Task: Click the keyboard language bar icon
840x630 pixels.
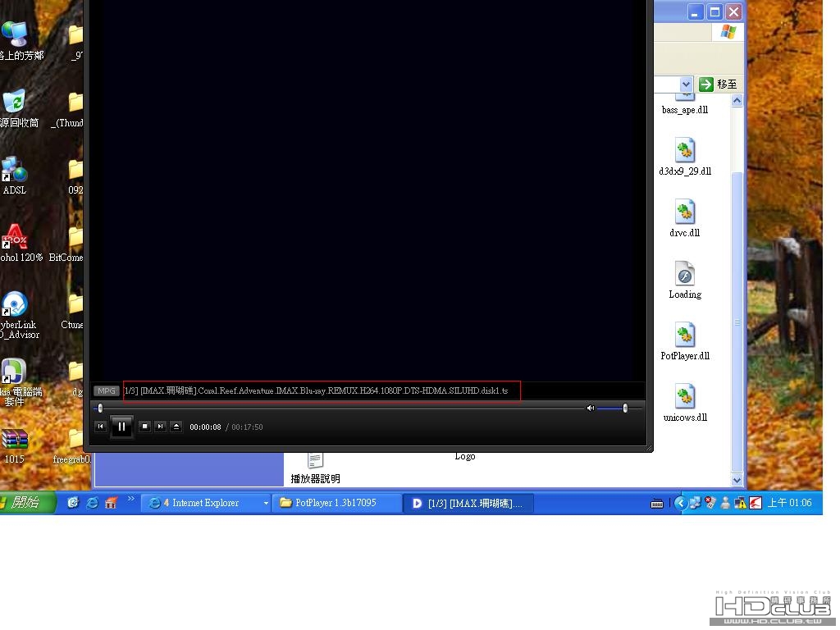Action: pos(657,504)
